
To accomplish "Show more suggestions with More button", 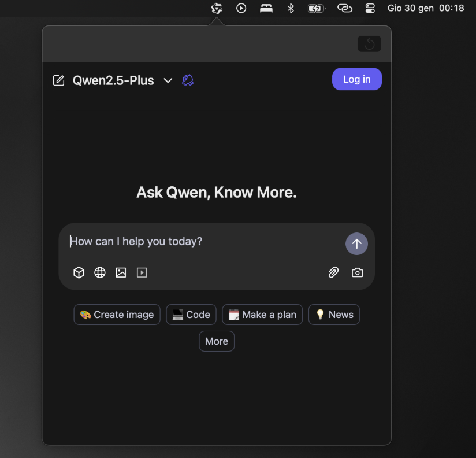I will click(217, 341).
